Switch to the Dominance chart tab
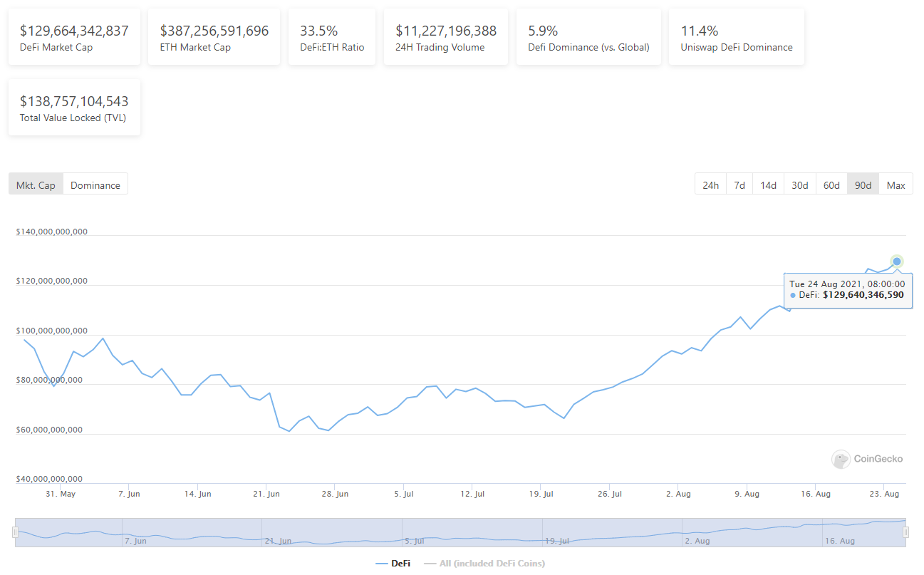 [95, 185]
